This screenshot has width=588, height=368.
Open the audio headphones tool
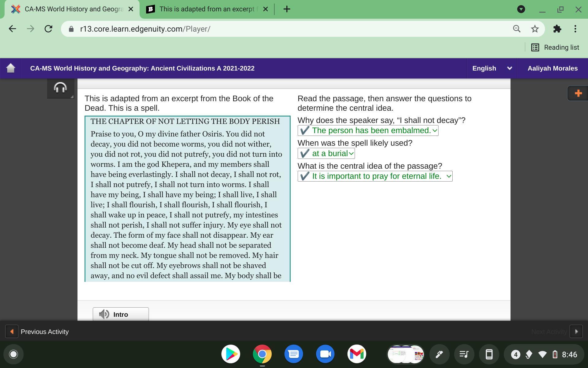tap(60, 88)
